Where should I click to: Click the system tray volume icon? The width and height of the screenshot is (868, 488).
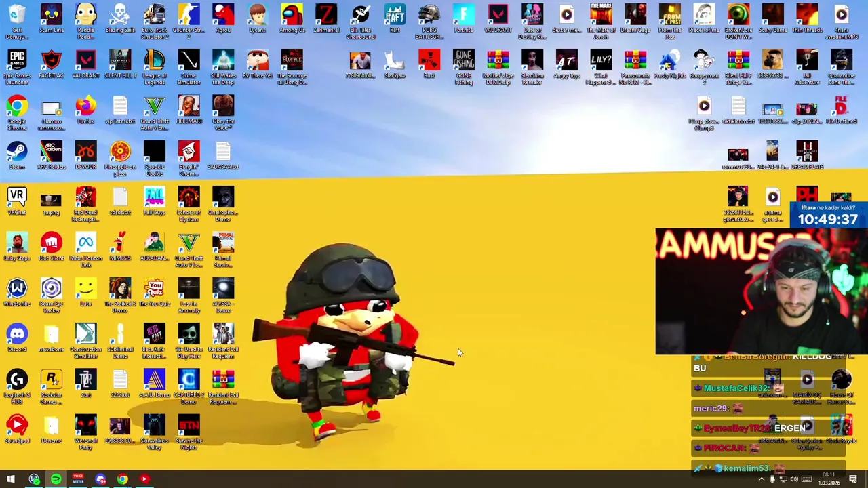pyautogui.click(x=794, y=479)
